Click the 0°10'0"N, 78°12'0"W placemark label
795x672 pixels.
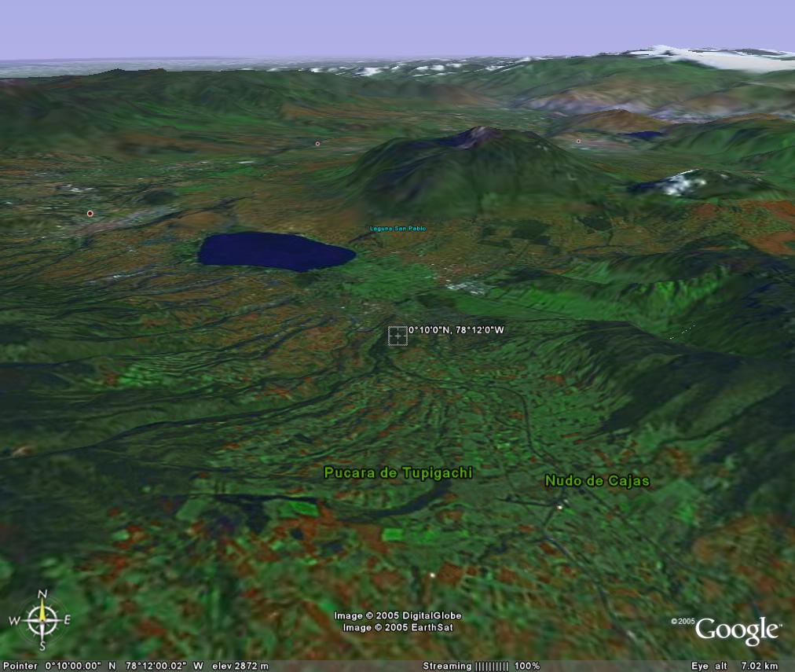456,330
